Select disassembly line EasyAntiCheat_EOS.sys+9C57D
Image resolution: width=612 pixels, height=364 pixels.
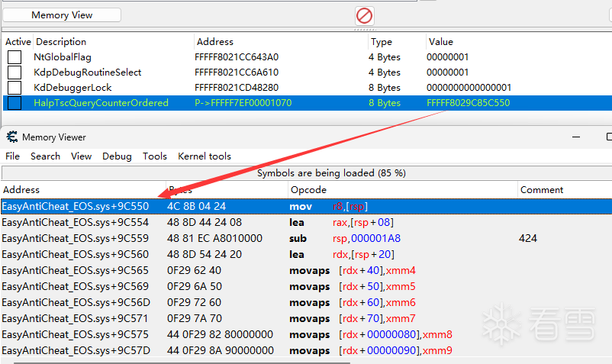coord(306,350)
